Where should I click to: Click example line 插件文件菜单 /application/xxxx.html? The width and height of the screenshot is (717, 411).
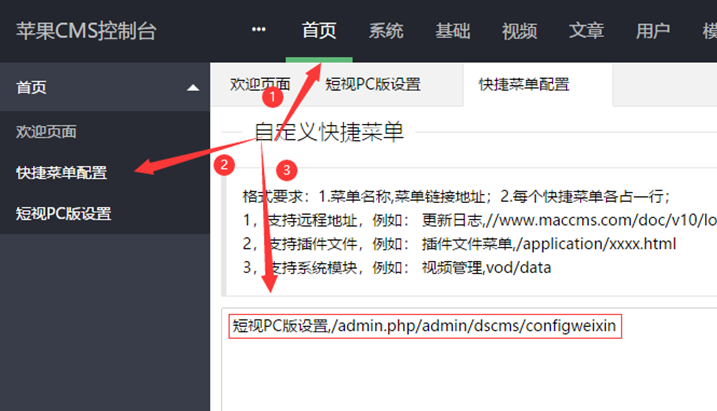coord(459,244)
